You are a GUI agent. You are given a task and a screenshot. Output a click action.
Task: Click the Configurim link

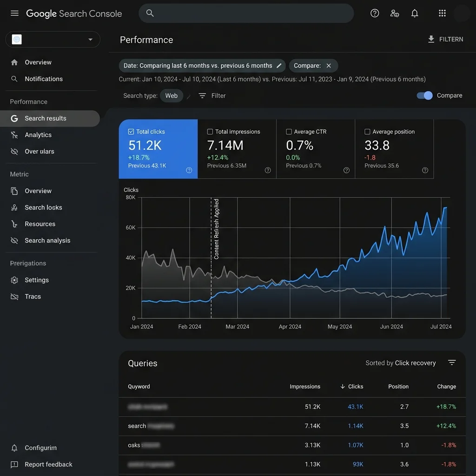(41, 448)
